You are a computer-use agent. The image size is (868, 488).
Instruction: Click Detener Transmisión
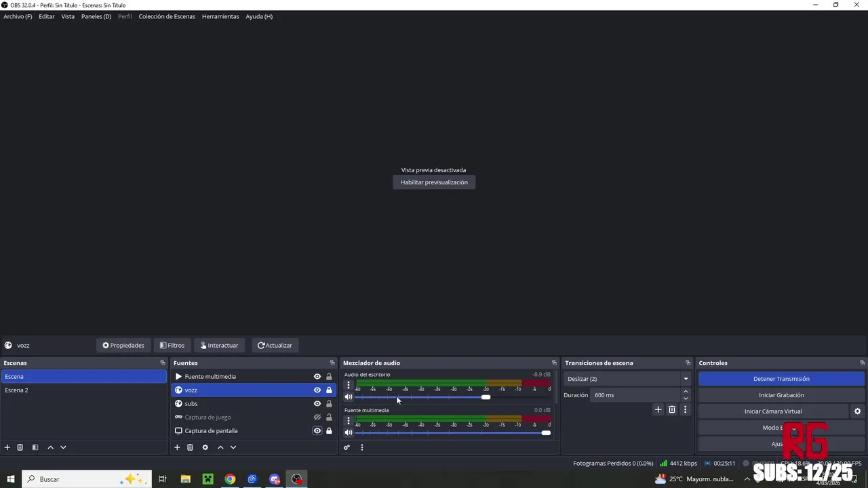[x=781, y=379]
